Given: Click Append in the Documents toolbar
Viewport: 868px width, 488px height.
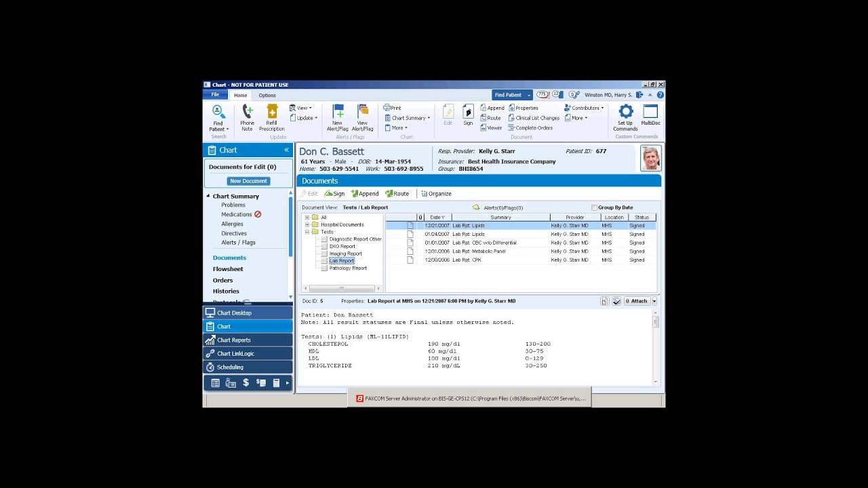Looking at the screenshot, I should pyautogui.click(x=365, y=194).
